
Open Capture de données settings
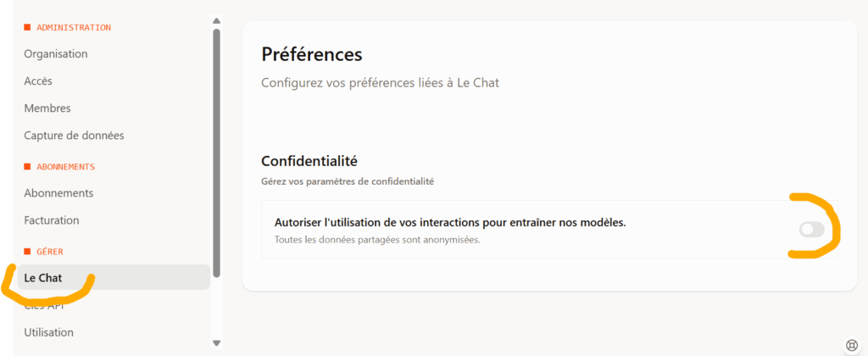click(75, 136)
